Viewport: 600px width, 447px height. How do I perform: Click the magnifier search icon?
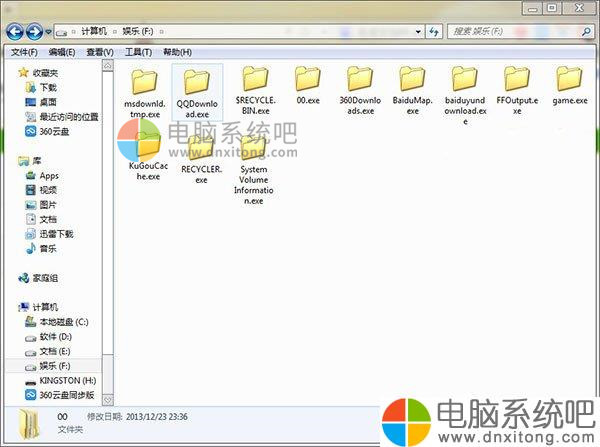[x=586, y=32]
